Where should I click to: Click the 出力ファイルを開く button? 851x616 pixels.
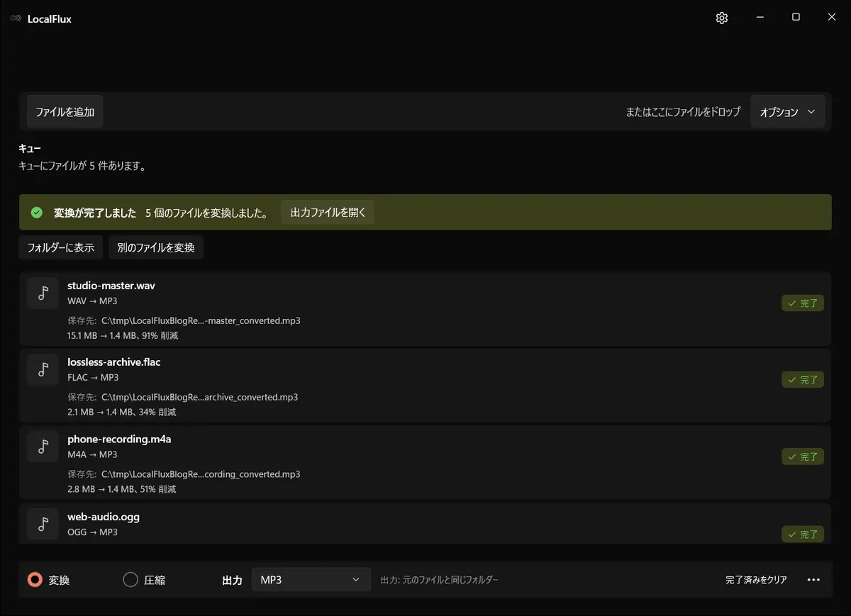(x=328, y=213)
